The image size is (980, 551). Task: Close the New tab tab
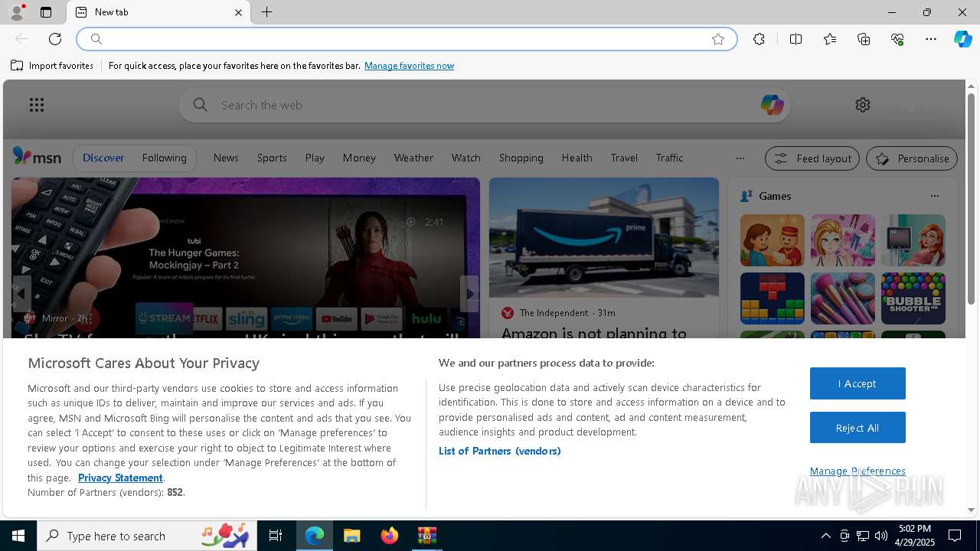coord(238,12)
